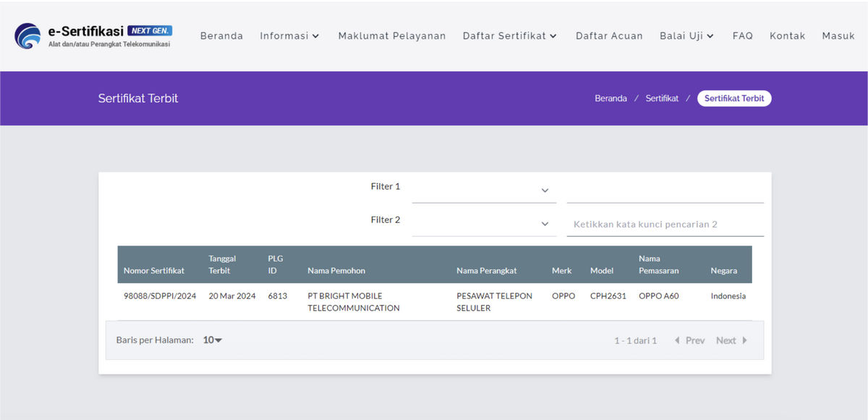Viewport: 868px width, 420px height.
Task: Click the Beranda breadcrumb link
Action: [x=610, y=98]
